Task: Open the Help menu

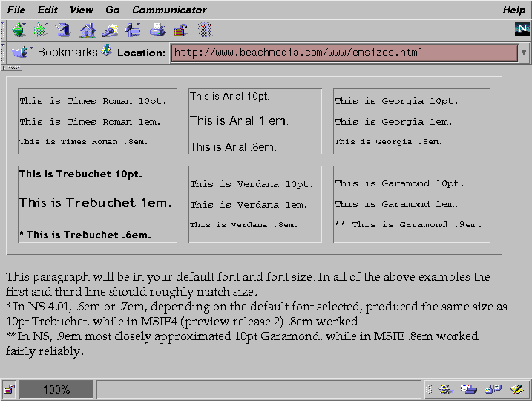Action: 513,10
